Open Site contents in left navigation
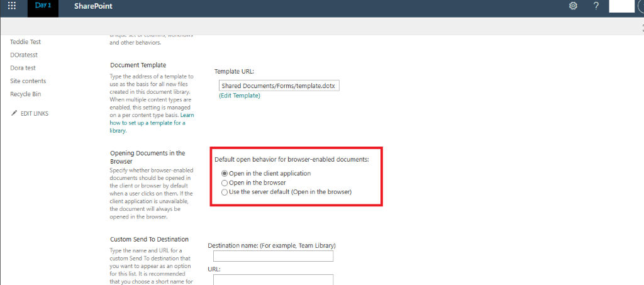The width and height of the screenshot is (644, 285). (x=28, y=81)
